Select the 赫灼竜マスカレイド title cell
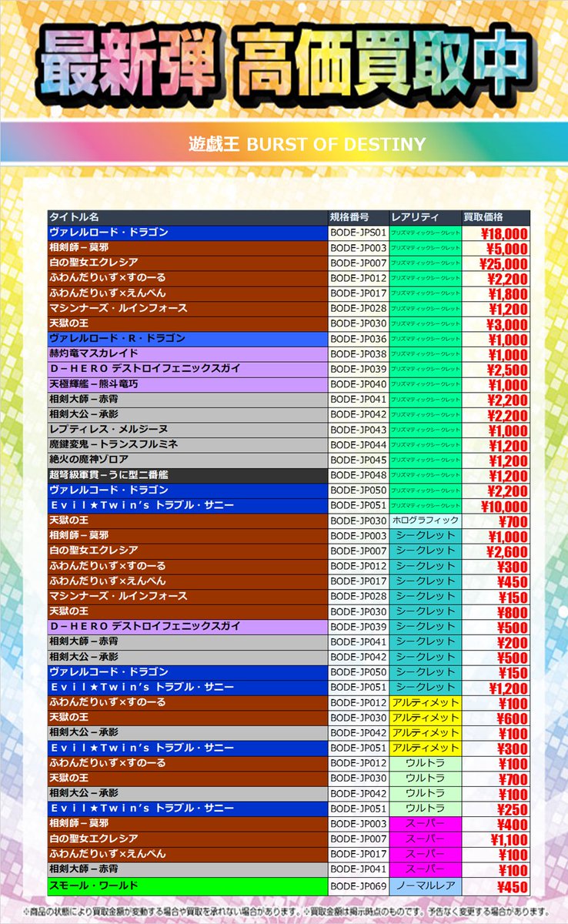Image resolution: width=568 pixels, height=924 pixels. (x=188, y=353)
